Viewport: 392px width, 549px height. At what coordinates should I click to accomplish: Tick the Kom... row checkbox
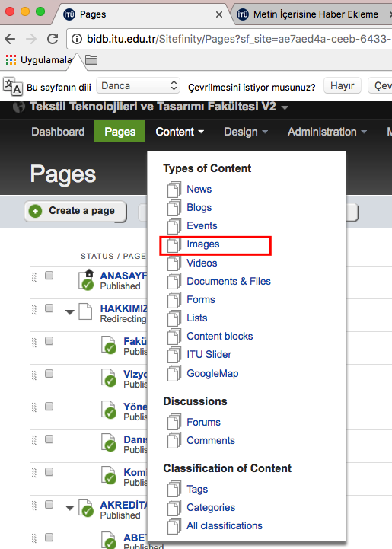tap(49, 471)
